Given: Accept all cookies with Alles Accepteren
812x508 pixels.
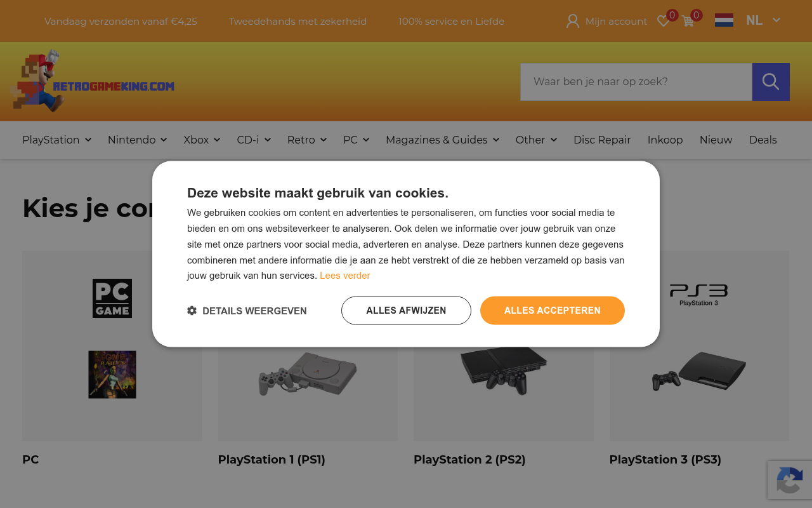Looking at the screenshot, I should point(553,311).
